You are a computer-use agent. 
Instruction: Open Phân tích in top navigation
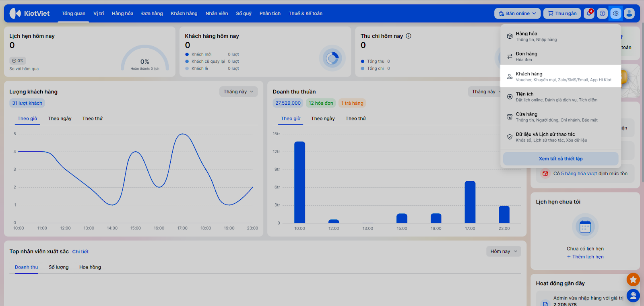coord(270,13)
